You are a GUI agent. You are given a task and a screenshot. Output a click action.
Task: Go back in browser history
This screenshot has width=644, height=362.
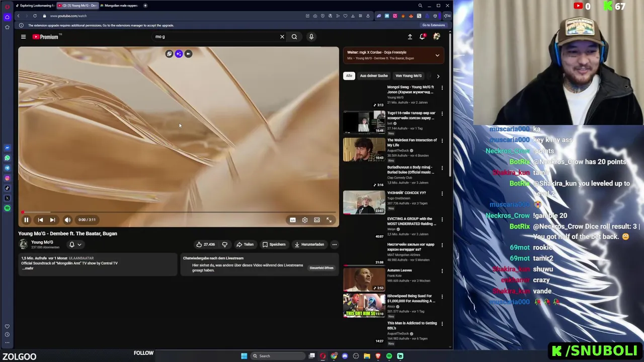tap(19, 16)
